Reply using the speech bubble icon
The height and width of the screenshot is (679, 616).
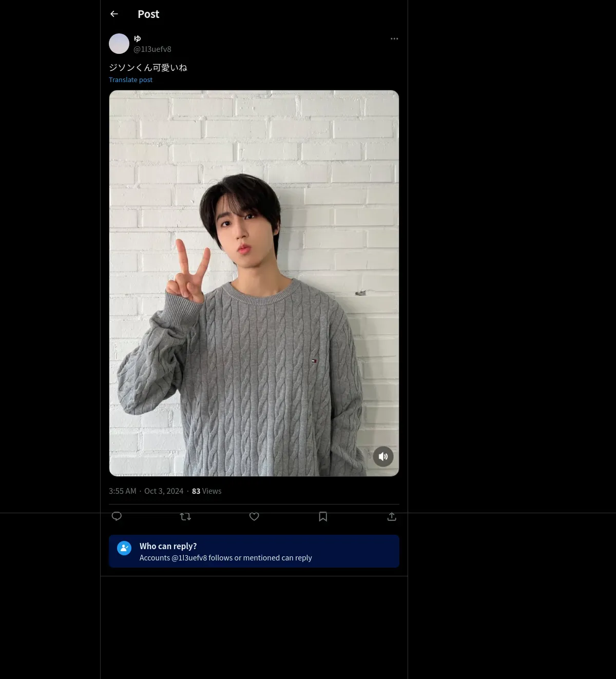tap(117, 516)
